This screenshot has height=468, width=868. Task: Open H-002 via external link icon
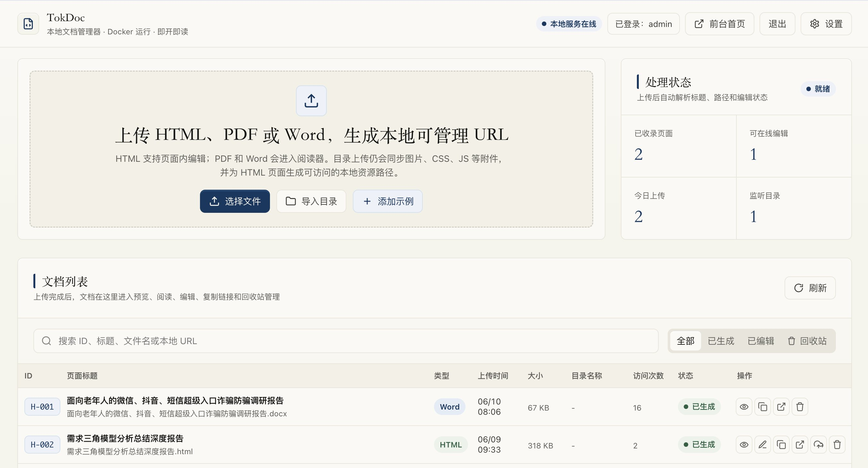pyautogui.click(x=800, y=445)
